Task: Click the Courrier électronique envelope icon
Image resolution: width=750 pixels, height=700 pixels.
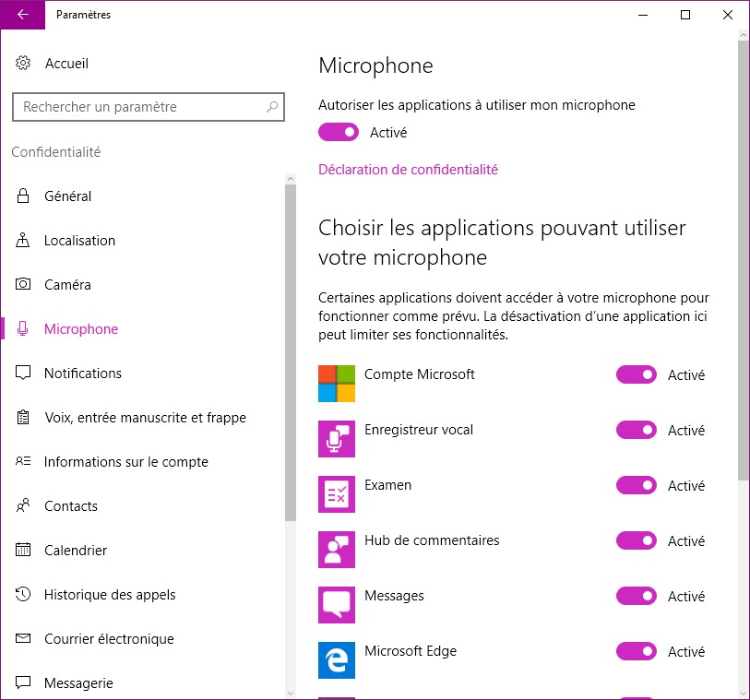Action: [x=23, y=638]
